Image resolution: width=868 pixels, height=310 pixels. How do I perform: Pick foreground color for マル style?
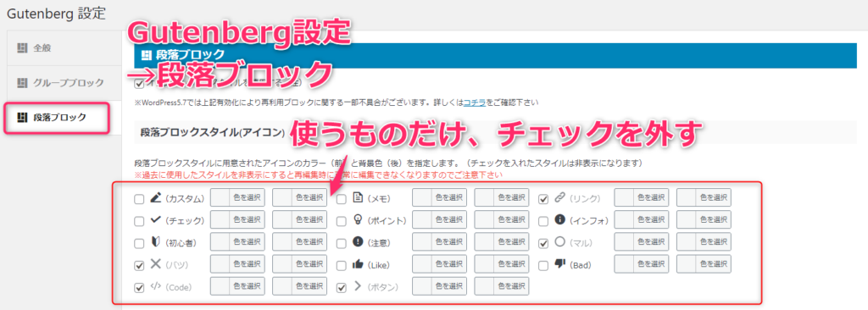(642, 241)
